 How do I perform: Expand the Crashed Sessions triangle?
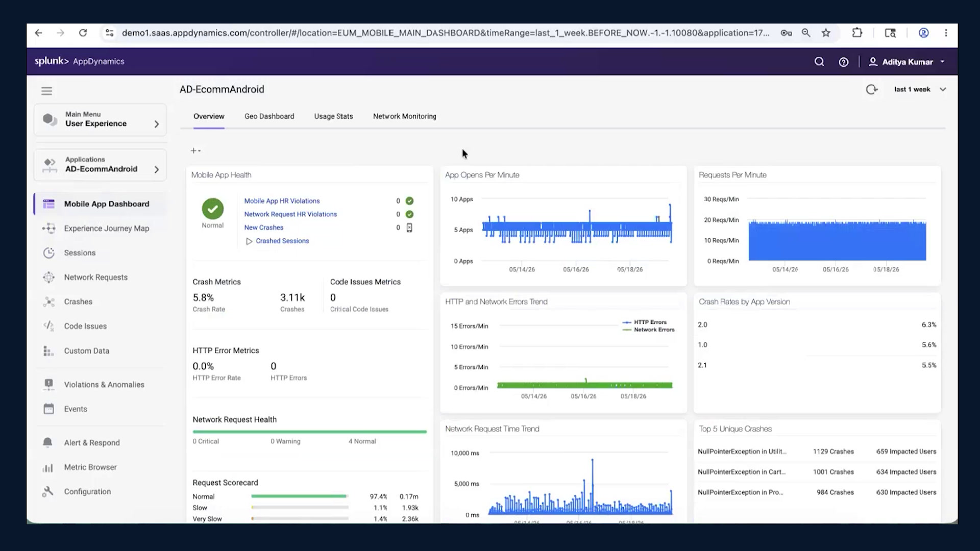click(249, 241)
